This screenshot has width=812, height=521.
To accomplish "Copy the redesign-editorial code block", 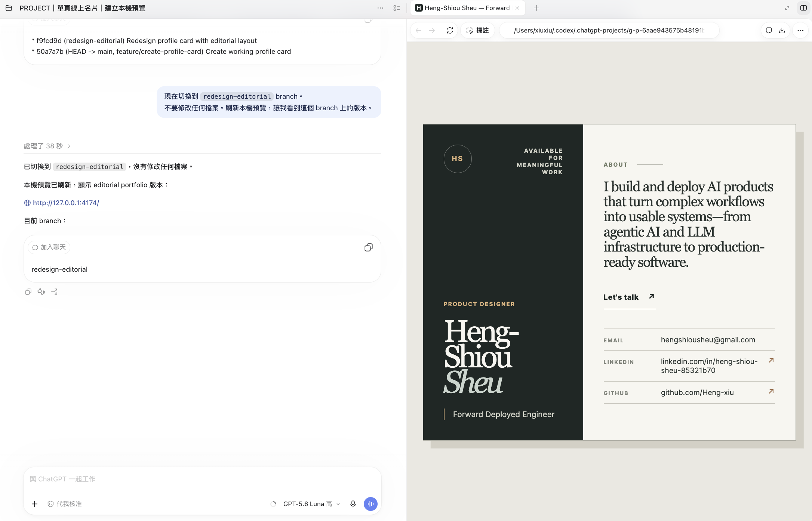I will [x=368, y=247].
